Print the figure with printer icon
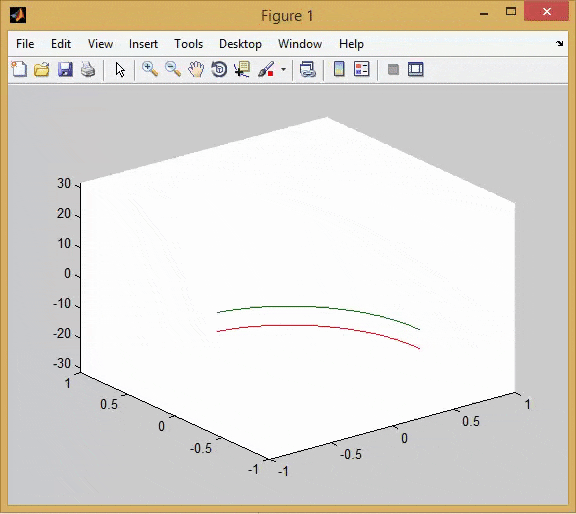 click(88, 69)
